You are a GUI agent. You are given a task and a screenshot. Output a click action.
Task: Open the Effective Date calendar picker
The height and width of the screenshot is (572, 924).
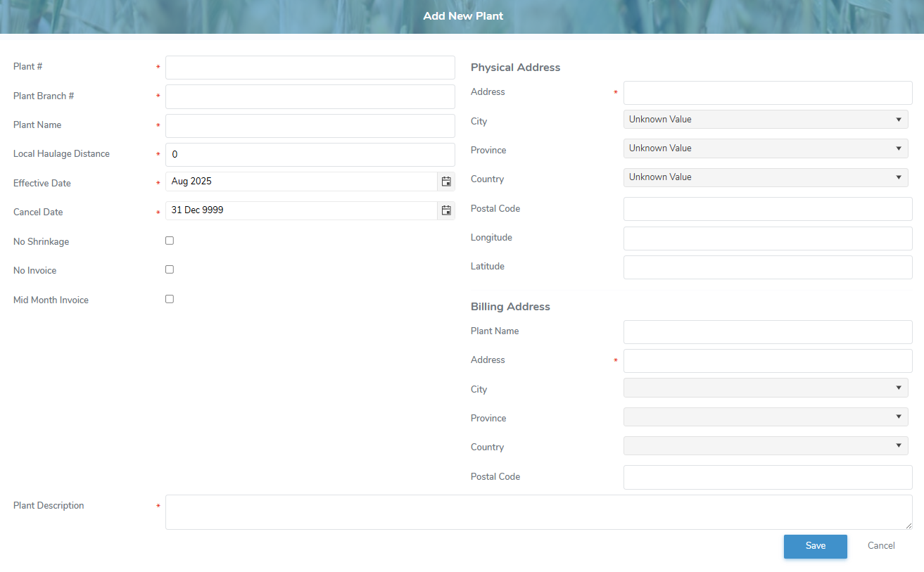pyautogui.click(x=446, y=182)
